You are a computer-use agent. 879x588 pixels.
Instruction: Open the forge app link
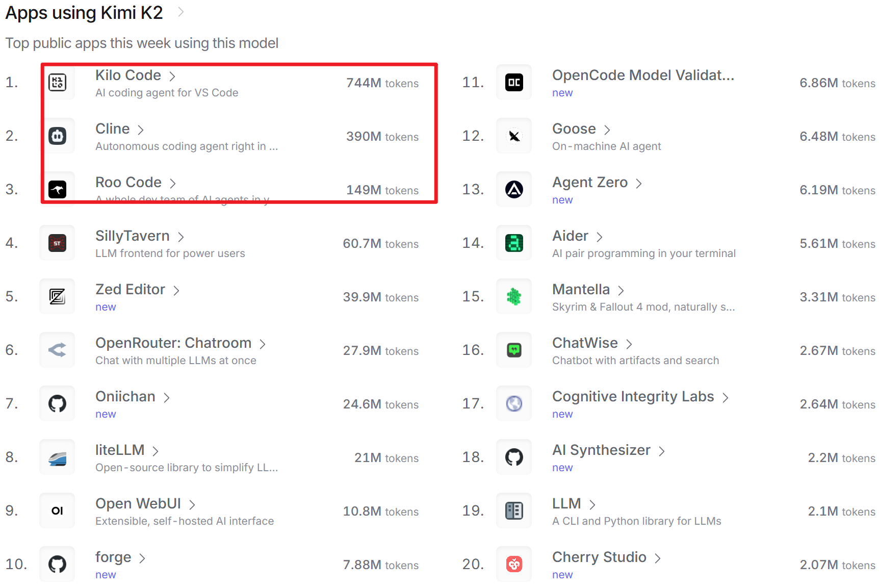113,557
